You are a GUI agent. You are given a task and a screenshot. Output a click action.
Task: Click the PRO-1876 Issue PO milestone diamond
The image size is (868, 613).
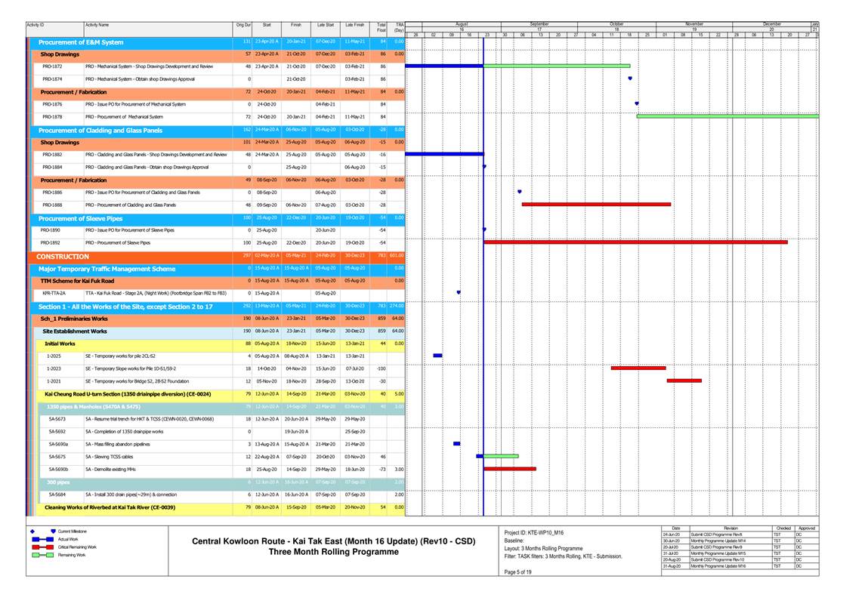637,103
